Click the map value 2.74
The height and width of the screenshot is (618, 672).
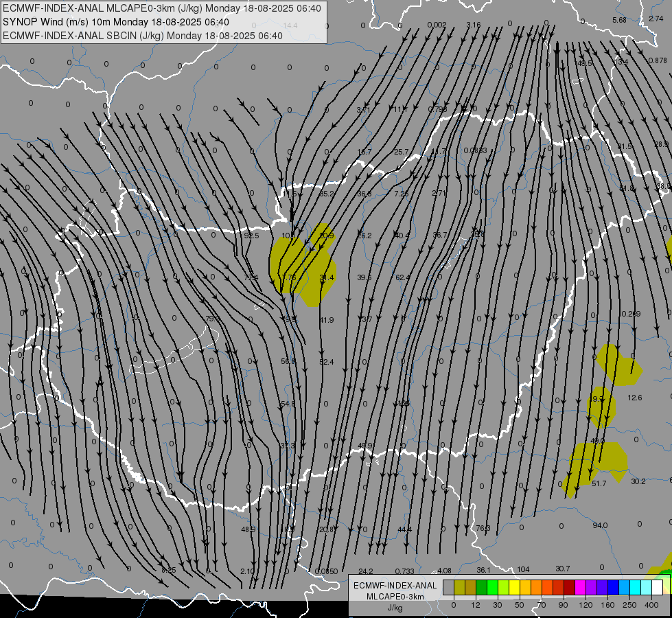[656, 19]
